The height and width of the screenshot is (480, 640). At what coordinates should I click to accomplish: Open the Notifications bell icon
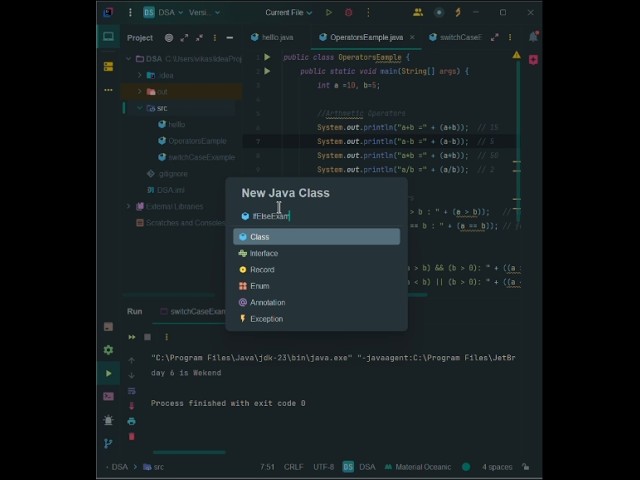[x=533, y=37]
